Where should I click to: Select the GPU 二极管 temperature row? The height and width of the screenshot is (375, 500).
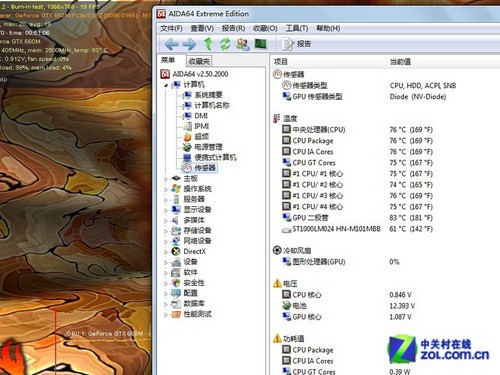click(357, 218)
